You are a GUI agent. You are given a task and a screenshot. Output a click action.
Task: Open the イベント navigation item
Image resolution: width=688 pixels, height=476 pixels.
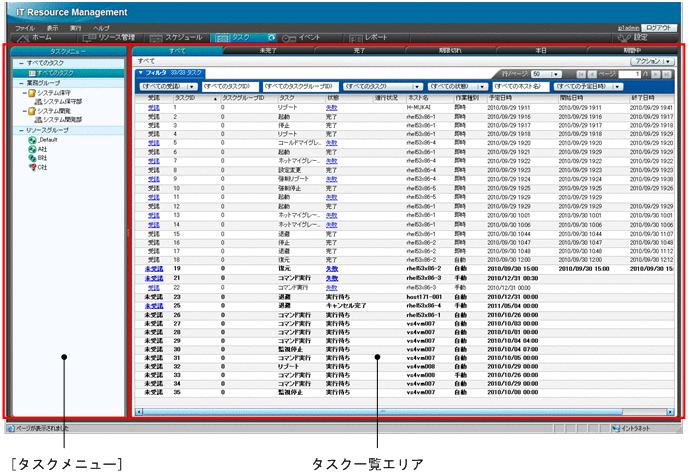[x=301, y=38]
